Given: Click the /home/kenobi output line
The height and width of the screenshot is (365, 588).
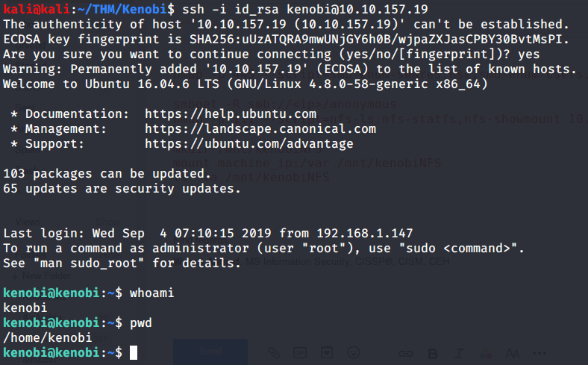Looking at the screenshot, I should click(x=47, y=337).
